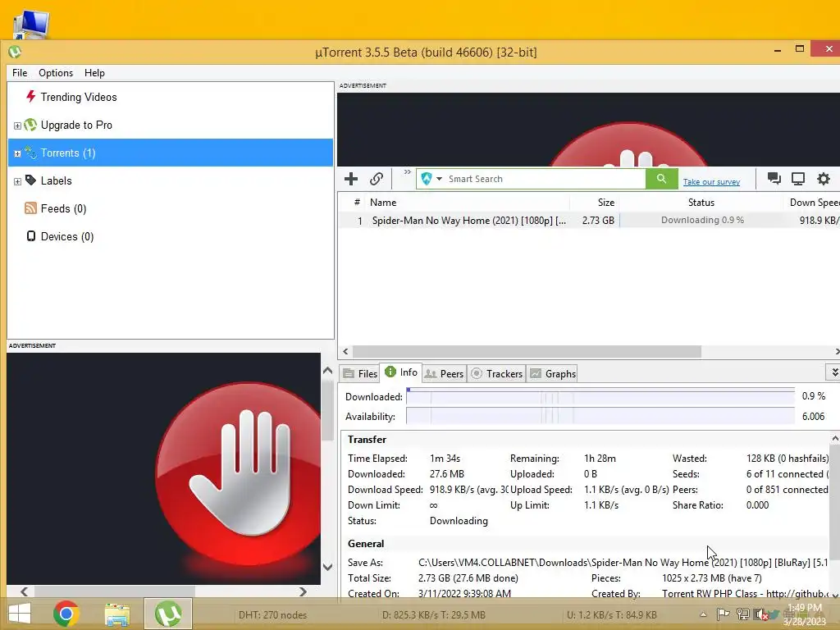The height and width of the screenshot is (630, 840).
Task: Expand the Torrents (1) tree node
Action: pos(17,153)
